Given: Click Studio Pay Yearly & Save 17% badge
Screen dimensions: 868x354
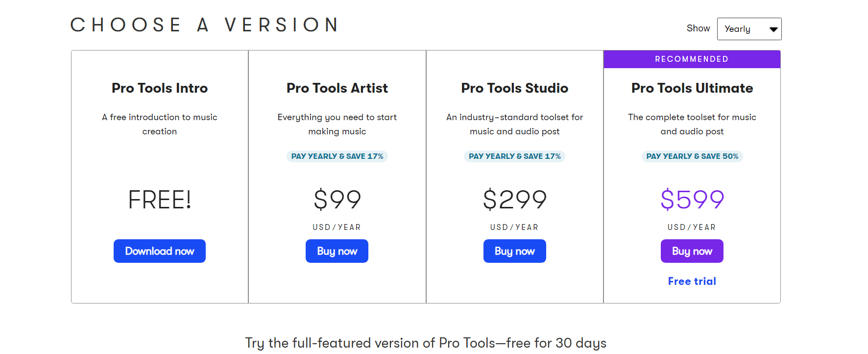Looking at the screenshot, I should (515, 156).
